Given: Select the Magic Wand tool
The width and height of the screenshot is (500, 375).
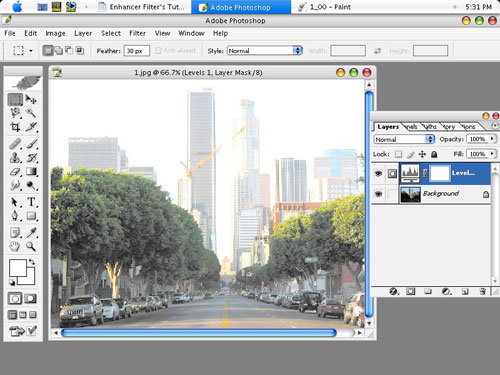Looking at the screenshot, I should pyautogui.click(x=31, y=113).
